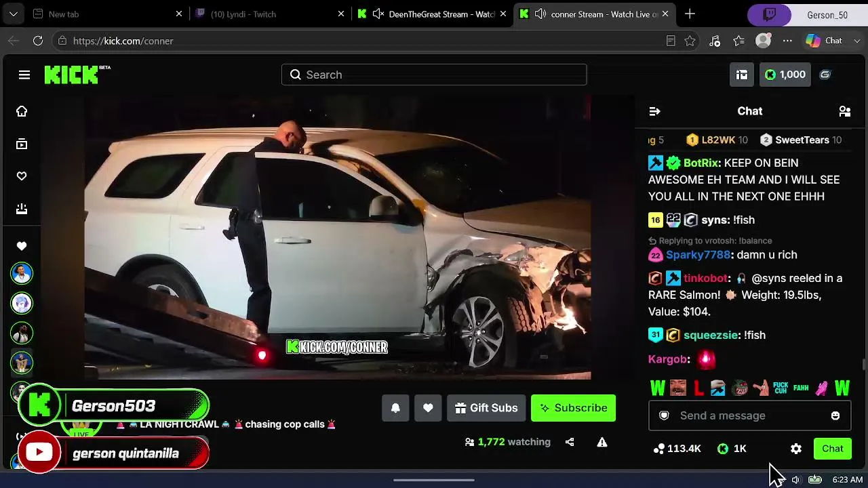Screen dimensions: 868x488
Task: Select the conner Stream browser tab
Action: [594, 14]
